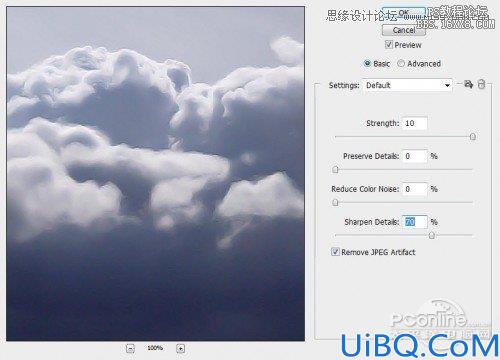Click the cloud preview image
Image resolution: width=500 pixels, height=360 pixels.
(155, 174)
